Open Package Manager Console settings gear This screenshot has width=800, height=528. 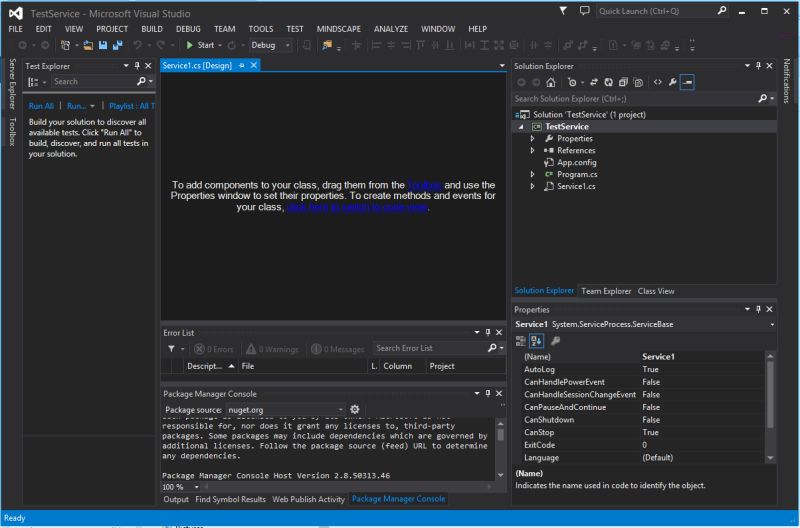[x=354, y=410]
